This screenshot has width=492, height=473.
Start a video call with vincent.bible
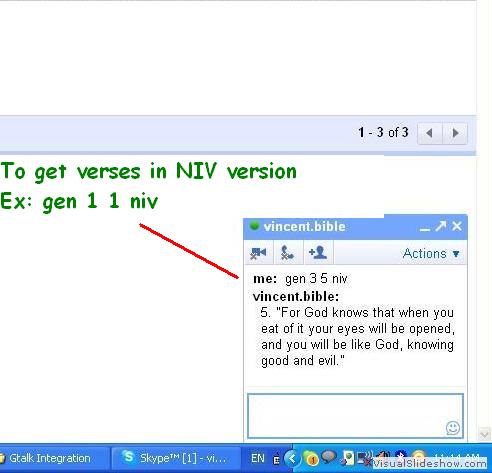pos(258,253)
